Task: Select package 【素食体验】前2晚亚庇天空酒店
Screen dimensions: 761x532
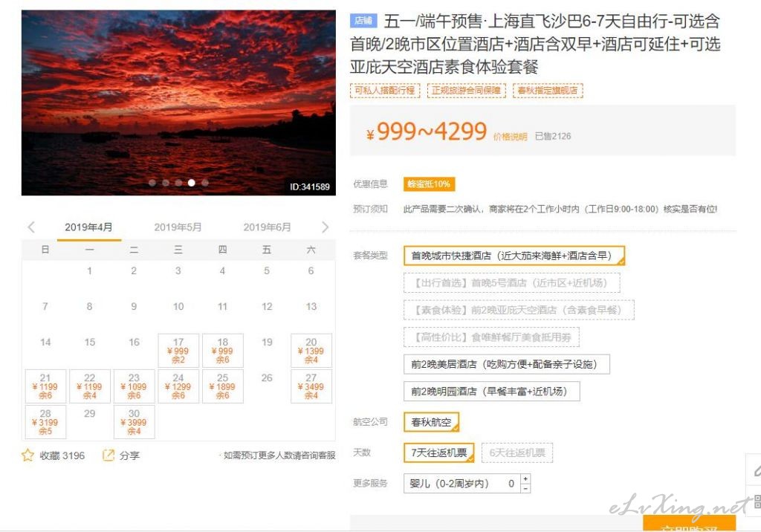Action: (x=519, y=310)
